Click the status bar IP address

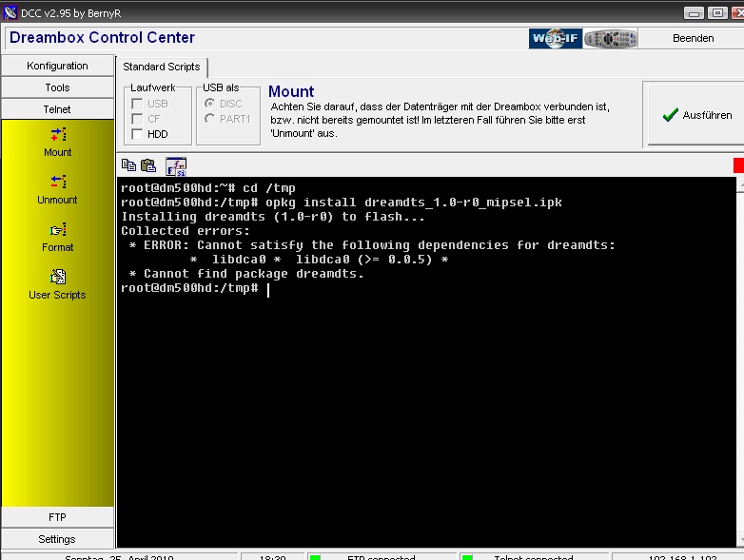point(682,558)
